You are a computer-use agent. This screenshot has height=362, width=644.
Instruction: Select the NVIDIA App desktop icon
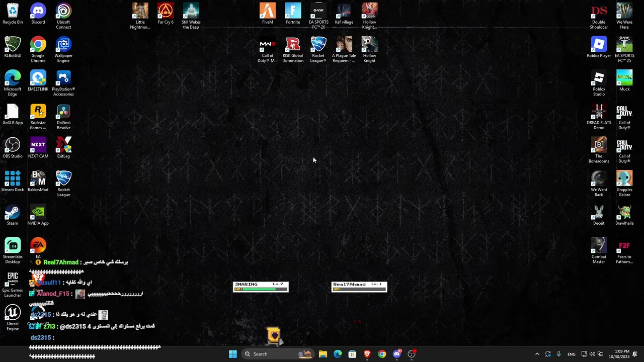tap(38, 215)
